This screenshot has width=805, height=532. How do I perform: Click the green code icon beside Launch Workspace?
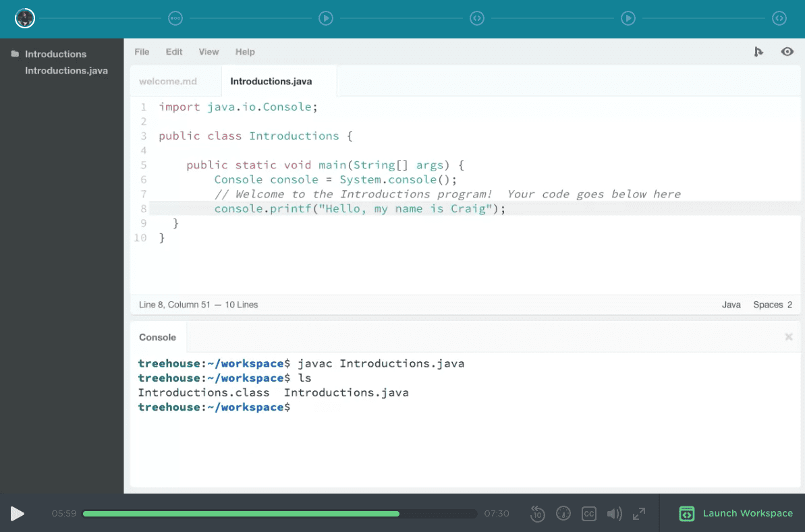pyautogui.click(x=686, y=514)
